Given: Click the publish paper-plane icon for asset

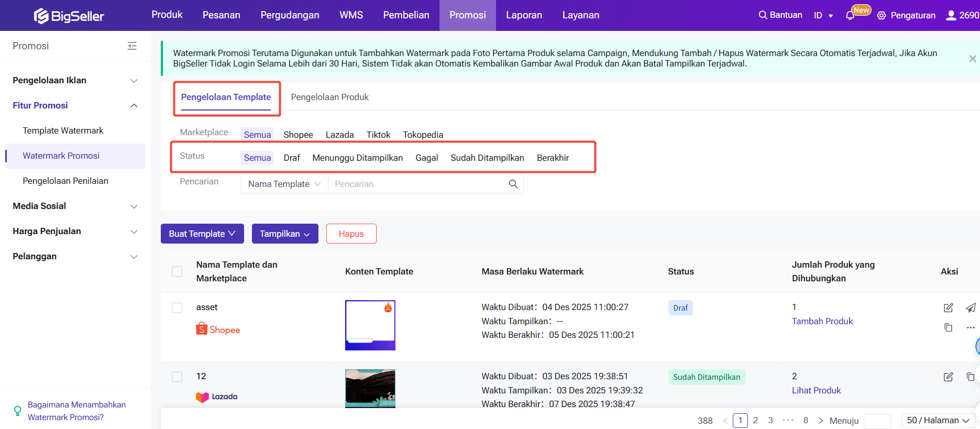Looking at the screenshot, I should pyautogui.click(x=971, y=308).
